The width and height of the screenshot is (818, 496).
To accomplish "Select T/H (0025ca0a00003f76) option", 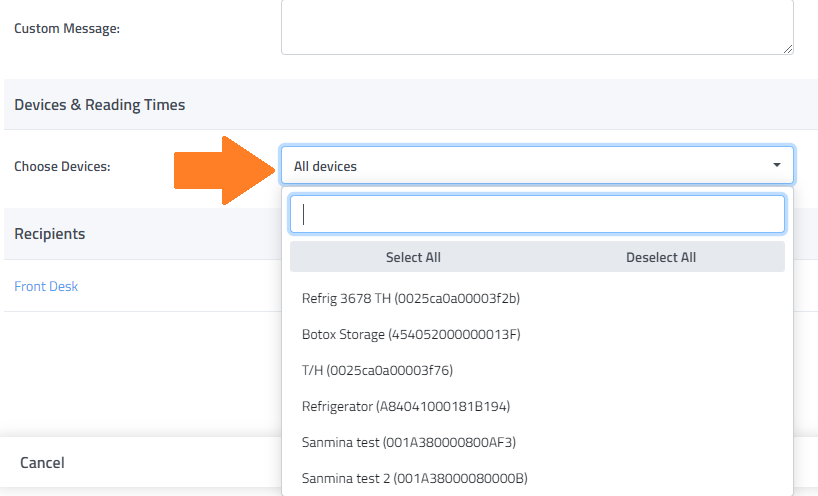I will tap(377, 370).
